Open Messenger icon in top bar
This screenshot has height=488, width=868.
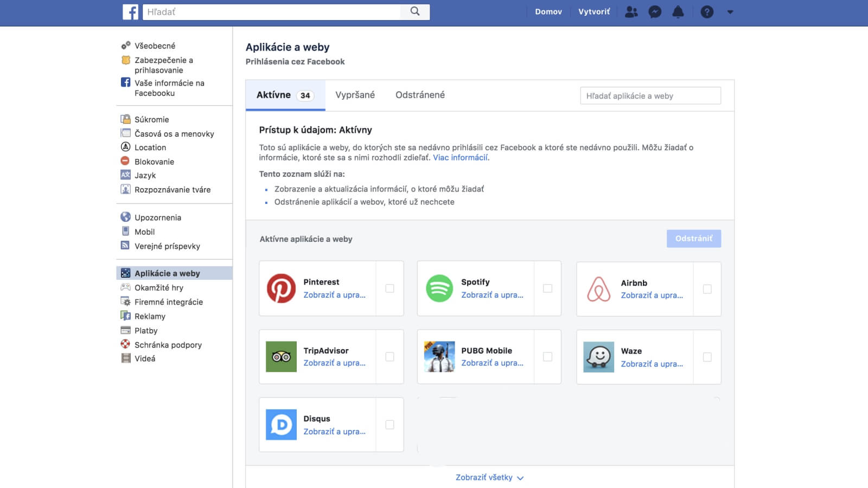tap(655, 12)
